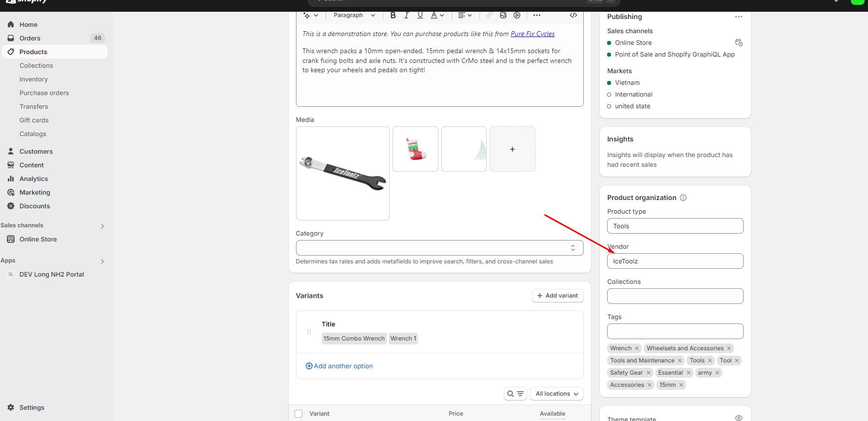Image resolution: width=868 pixels, height=421 pixels.
Task: Open the text color picker
Action: point(437,15)
